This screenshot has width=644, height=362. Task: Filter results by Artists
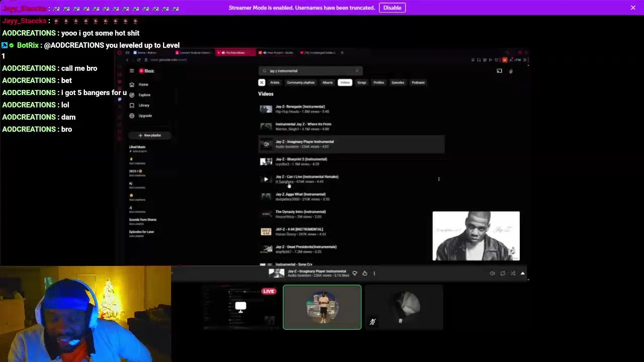(x=275, y=82)
